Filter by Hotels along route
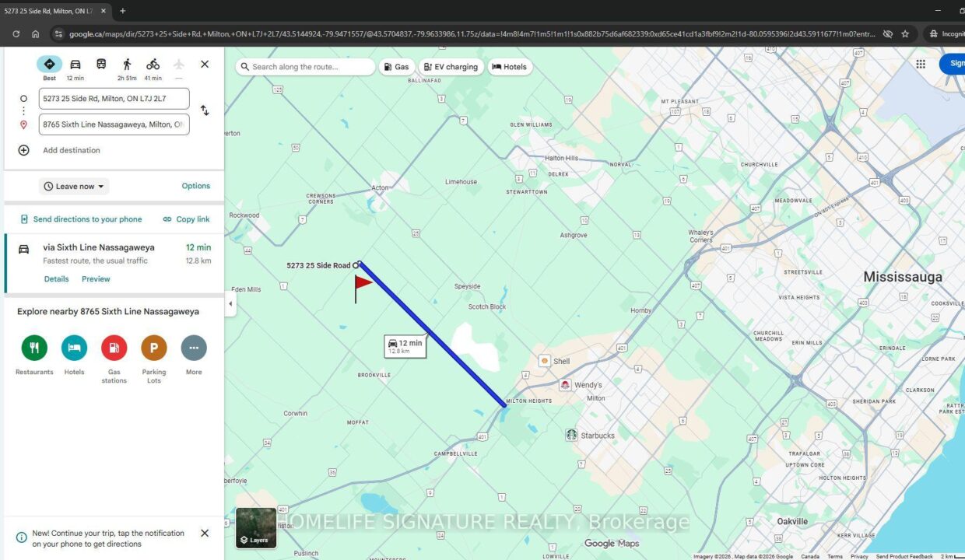Viewport: 965px width, 560px height. (510, 67)
